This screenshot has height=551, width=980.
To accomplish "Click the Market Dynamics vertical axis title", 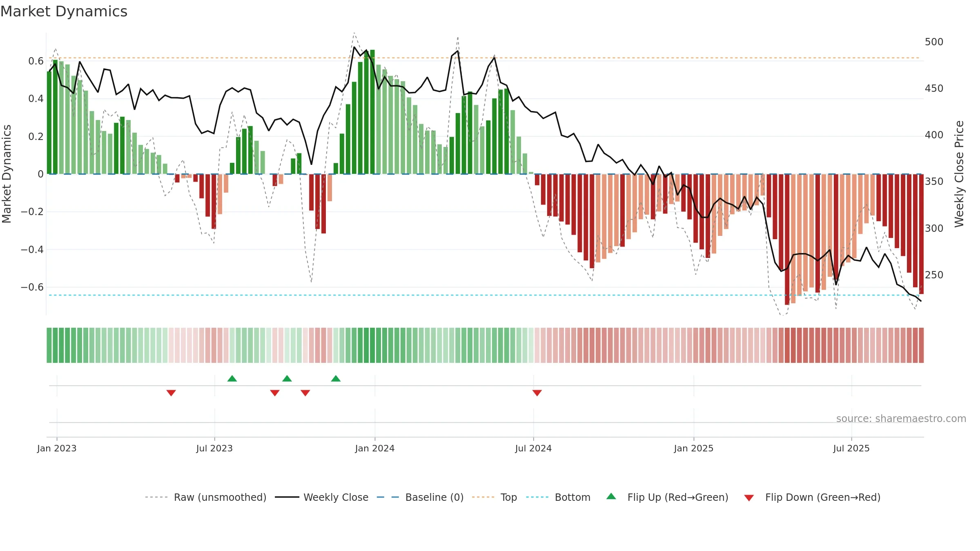I will (7, 174).
